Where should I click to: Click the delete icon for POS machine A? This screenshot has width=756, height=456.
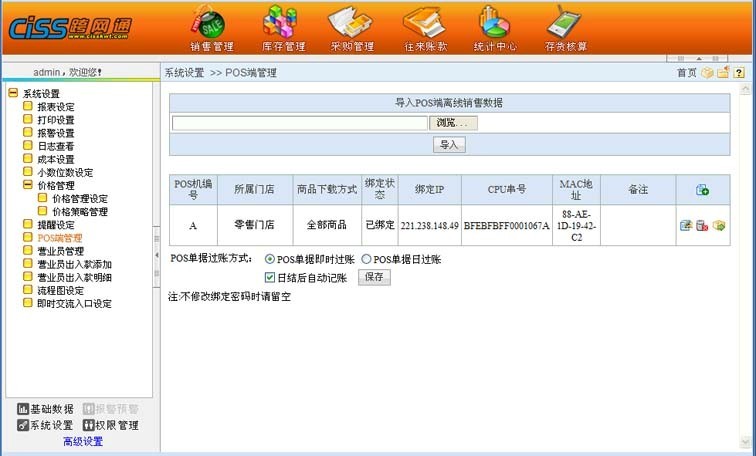[701, 225]
